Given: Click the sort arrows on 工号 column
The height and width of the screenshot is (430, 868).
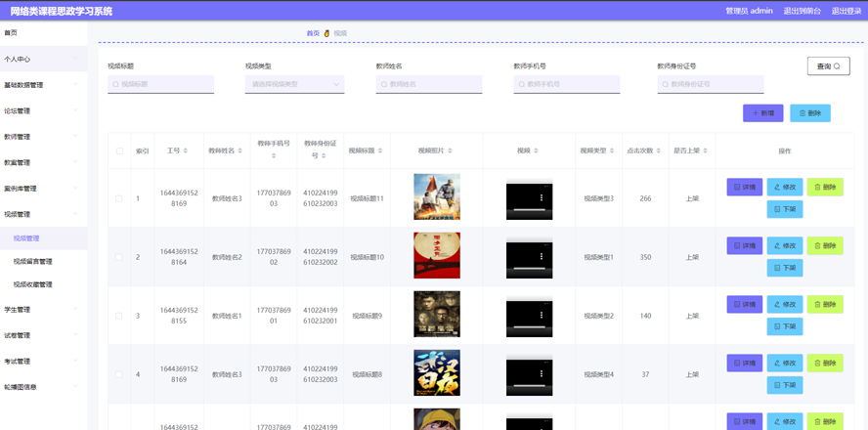Looking at the screenshot, I should click(186, 151).
